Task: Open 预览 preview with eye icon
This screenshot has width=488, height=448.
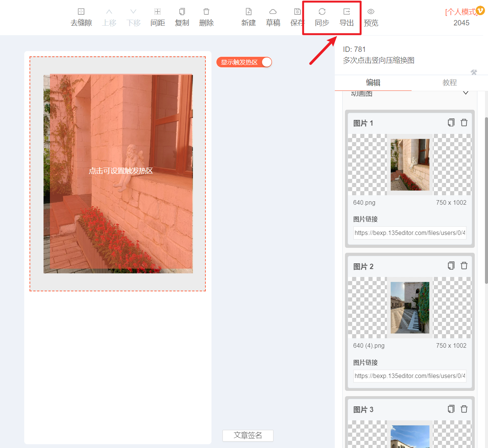Action: [x=371, y=17]
